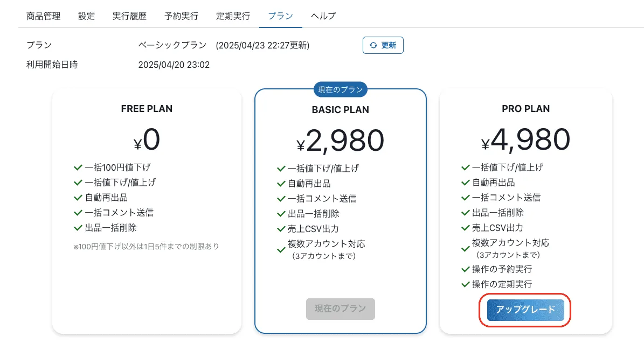Open the ヘルプ tab
The image size is (644, 350).
click(323, 16)
